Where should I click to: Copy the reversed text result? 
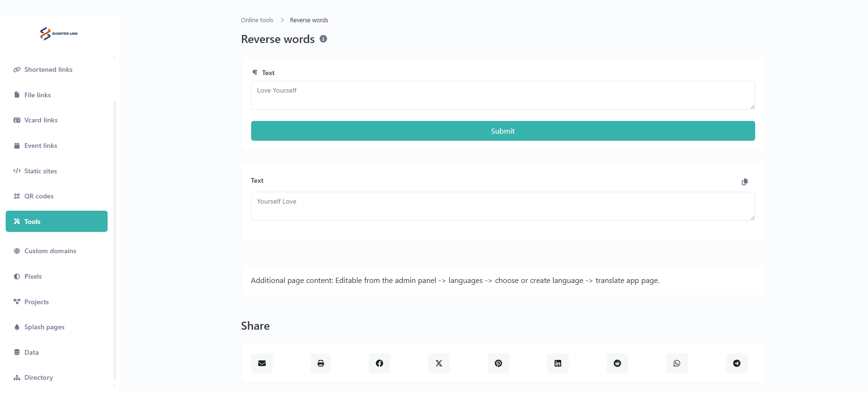tap(744, 182)
